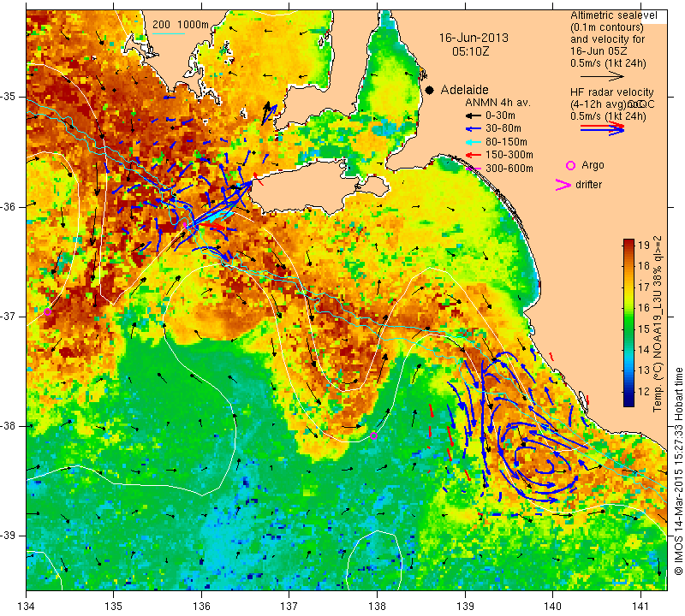
Task: Click the colorbar tick label 18
Action: (644, 266)
